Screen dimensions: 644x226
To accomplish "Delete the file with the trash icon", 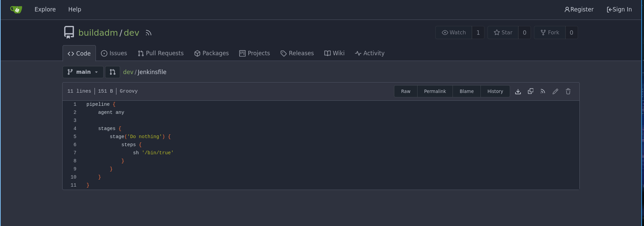I will (568, 91).
